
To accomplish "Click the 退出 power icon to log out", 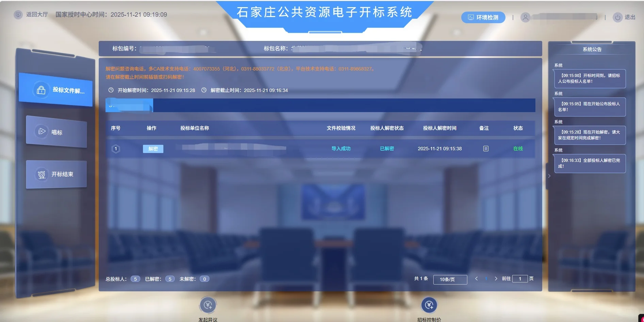I will point(618,17).
